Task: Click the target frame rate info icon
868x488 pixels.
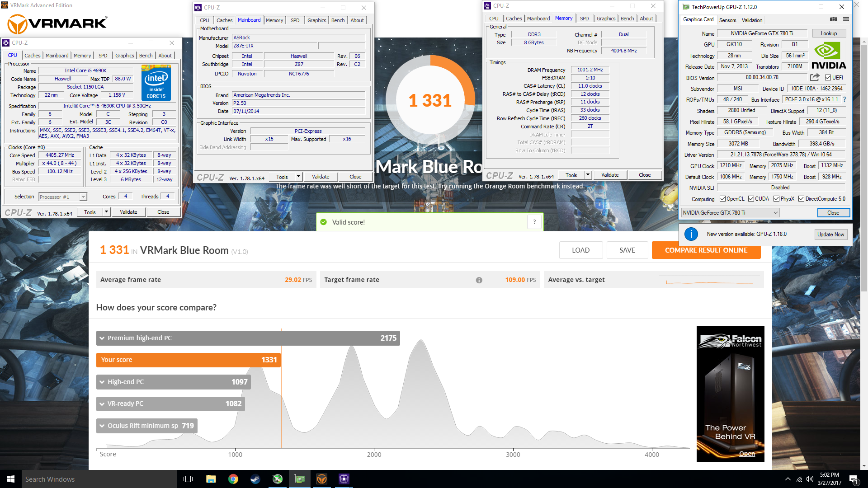Action: [x=479, y=280]
